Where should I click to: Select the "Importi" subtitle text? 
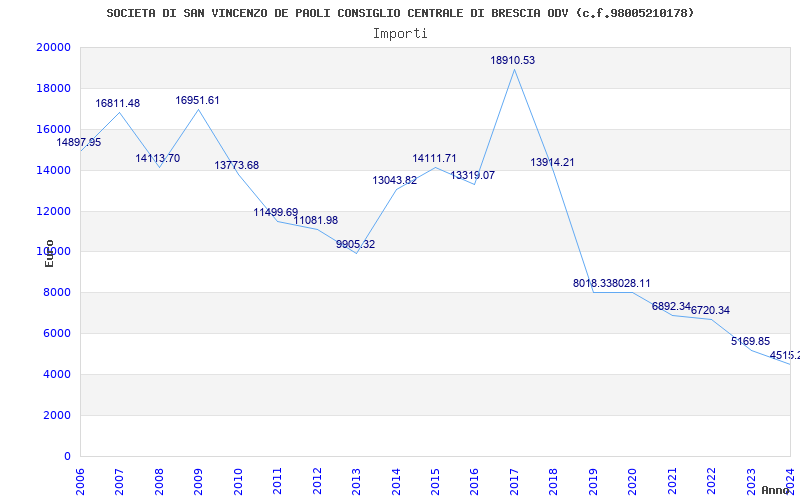400,34
